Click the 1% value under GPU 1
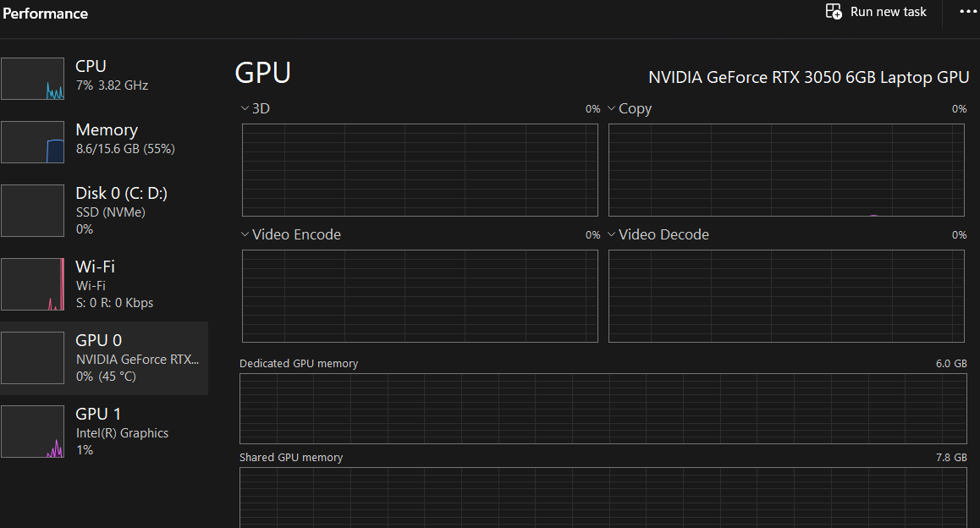Screen dimensions: 980x528 tap(85, 450)
